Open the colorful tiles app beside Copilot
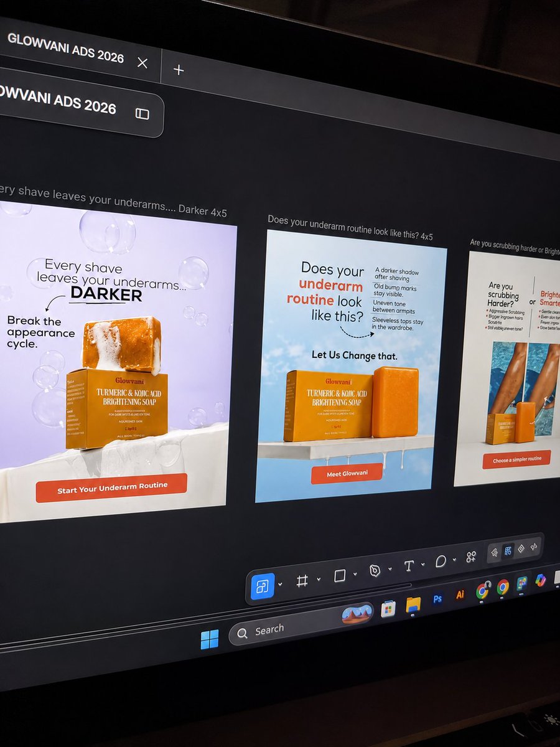 pos(522,583)
